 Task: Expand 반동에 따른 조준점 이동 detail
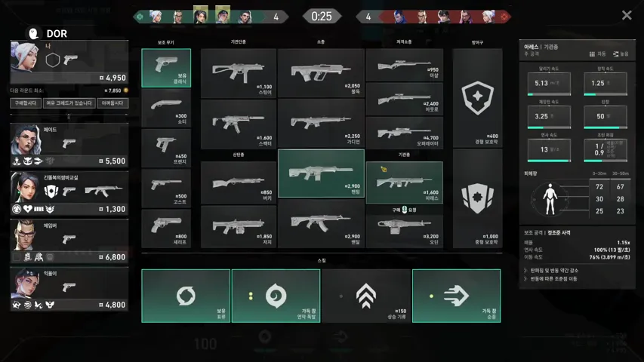coord(550,279)
